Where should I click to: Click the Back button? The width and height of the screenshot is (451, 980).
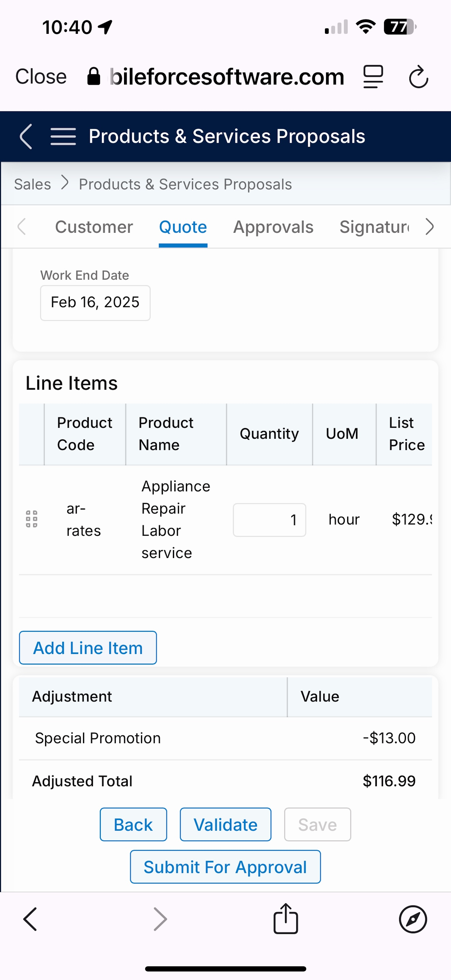[134, 825]
